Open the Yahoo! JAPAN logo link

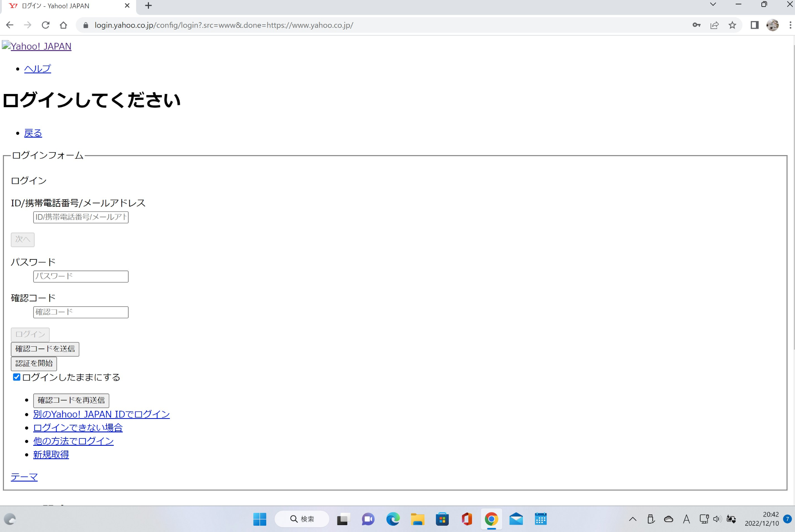tap(37, 46)
